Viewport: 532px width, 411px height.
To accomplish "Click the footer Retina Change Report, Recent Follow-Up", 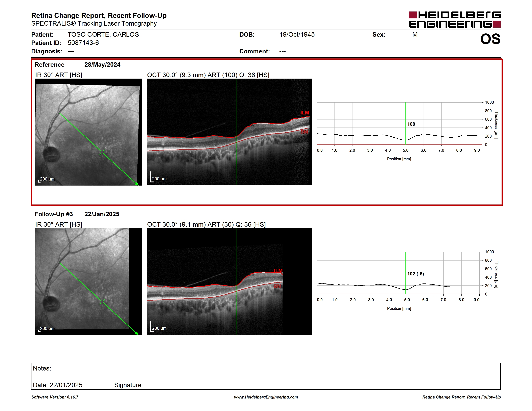I will pos(462,397).
